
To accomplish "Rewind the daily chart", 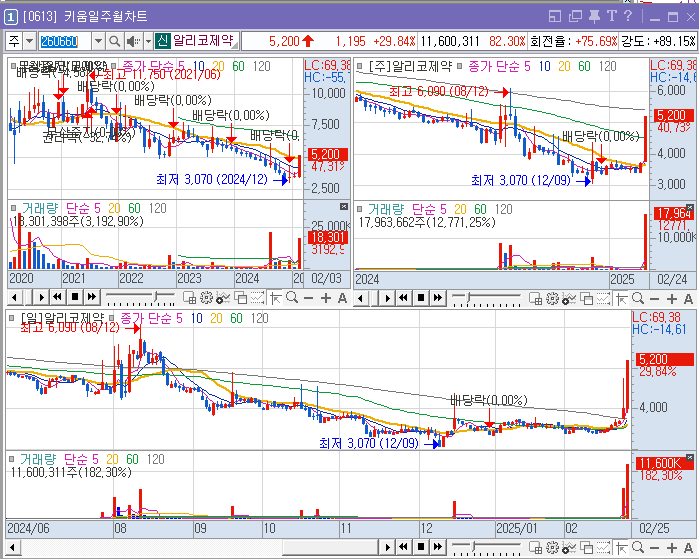I will (403, 547).
